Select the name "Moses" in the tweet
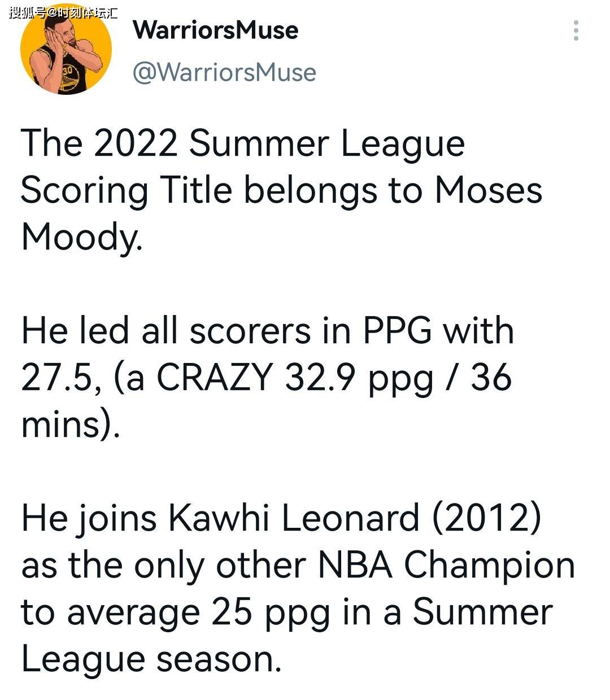 coord(489,190)
